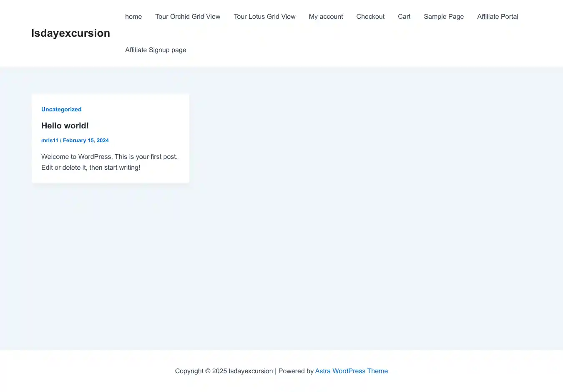Click the Welcome to WordPress excerpt text
Image resolution: width=563 pixels, height=392 pixels.
point(109,157)
